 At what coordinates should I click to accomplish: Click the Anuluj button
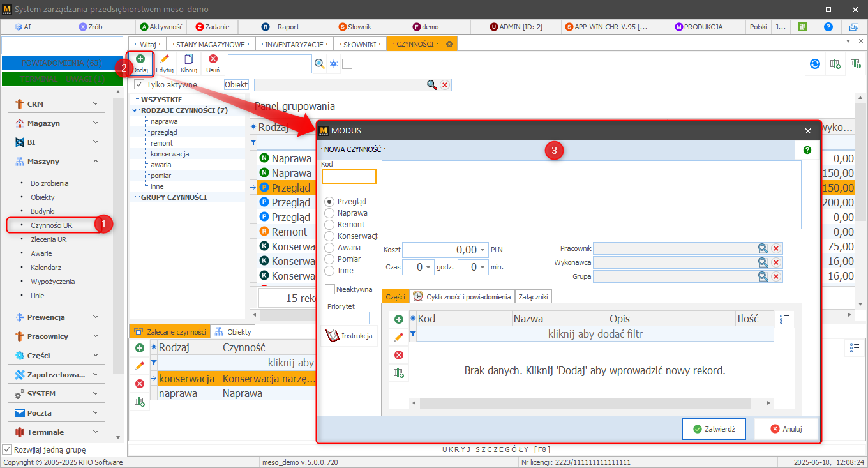(786, 429)
